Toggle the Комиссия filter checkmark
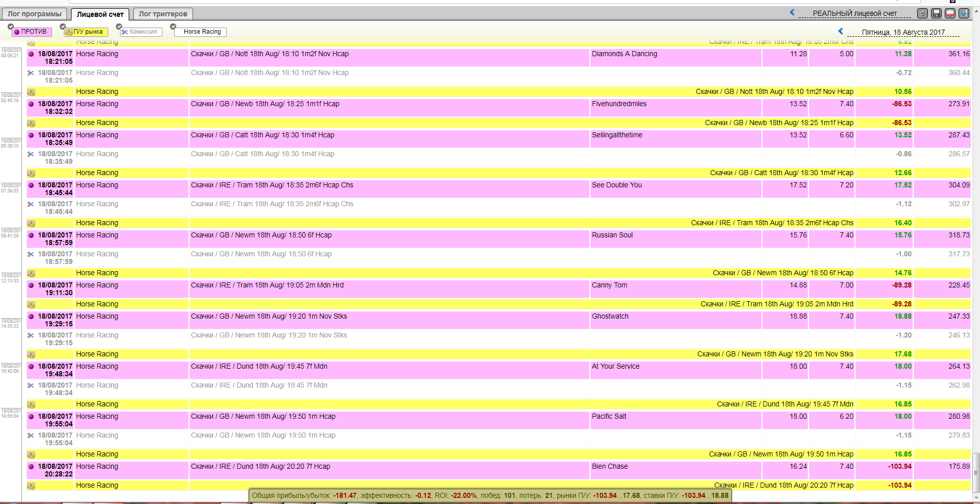 pyautogui.click(x=119, y=27)
